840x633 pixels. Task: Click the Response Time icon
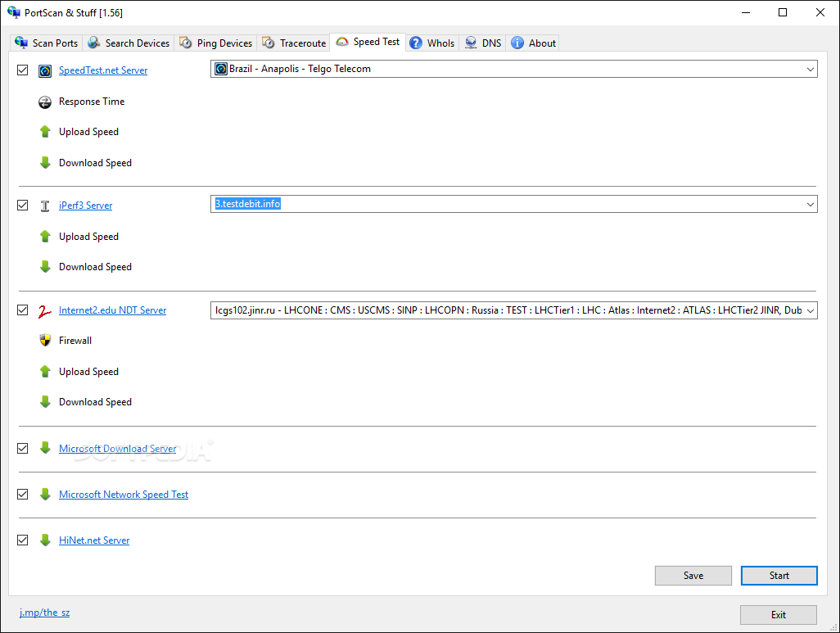point(45,102)
